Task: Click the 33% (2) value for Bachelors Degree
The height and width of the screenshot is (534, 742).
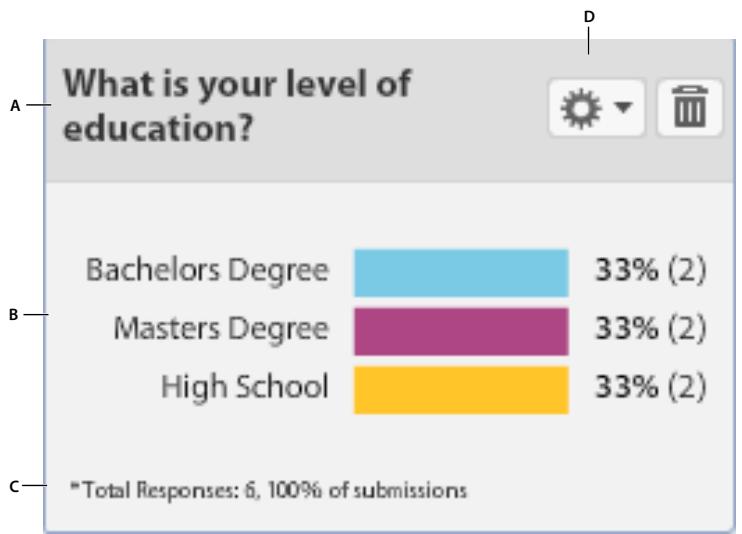Action: [x=651, y=272]
